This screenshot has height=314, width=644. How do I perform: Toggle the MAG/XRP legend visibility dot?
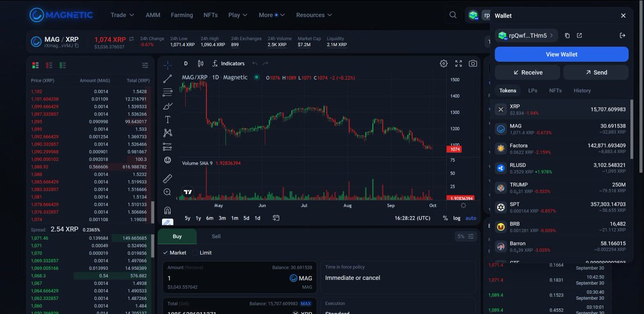(x=257, y=77)
